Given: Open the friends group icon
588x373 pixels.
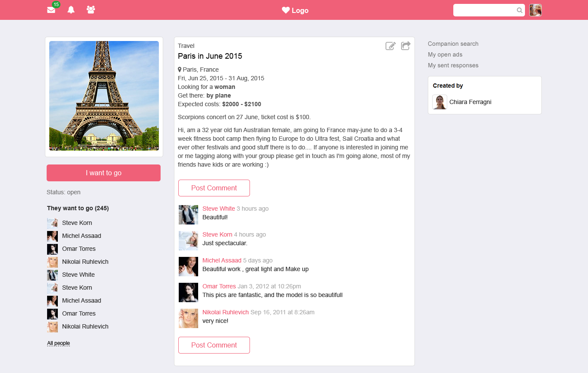Looking at the screenshot, I should pyautogui.click(x=91, y=9).
